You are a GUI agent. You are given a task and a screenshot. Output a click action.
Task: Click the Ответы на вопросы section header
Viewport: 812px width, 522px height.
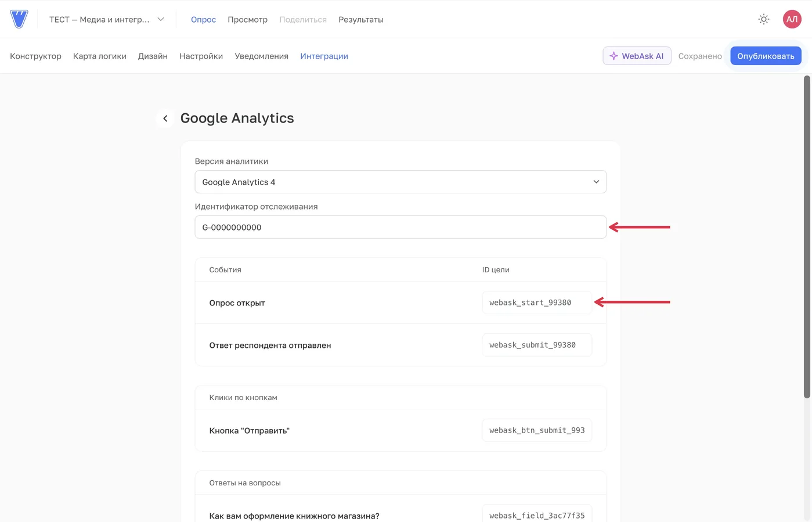245,483
